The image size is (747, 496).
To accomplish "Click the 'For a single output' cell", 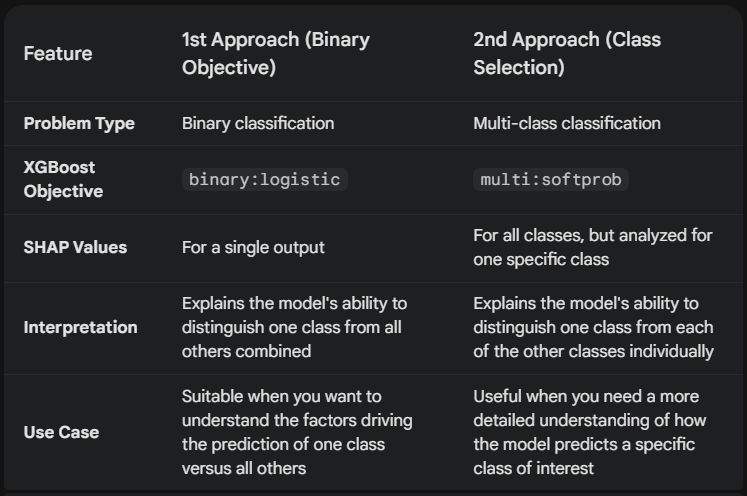I will [x=253, y=248].
